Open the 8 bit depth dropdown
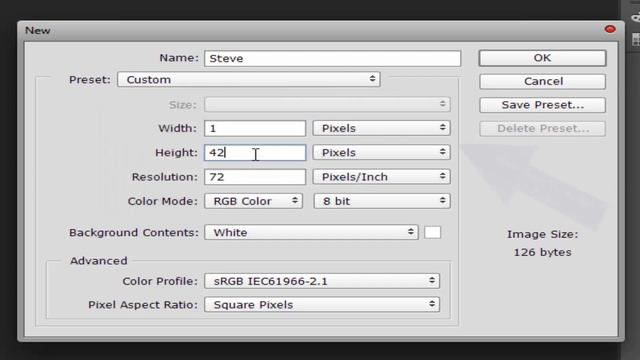Image resolution: width=640 pixels, height=360 pixels. [x=382, y=201]
